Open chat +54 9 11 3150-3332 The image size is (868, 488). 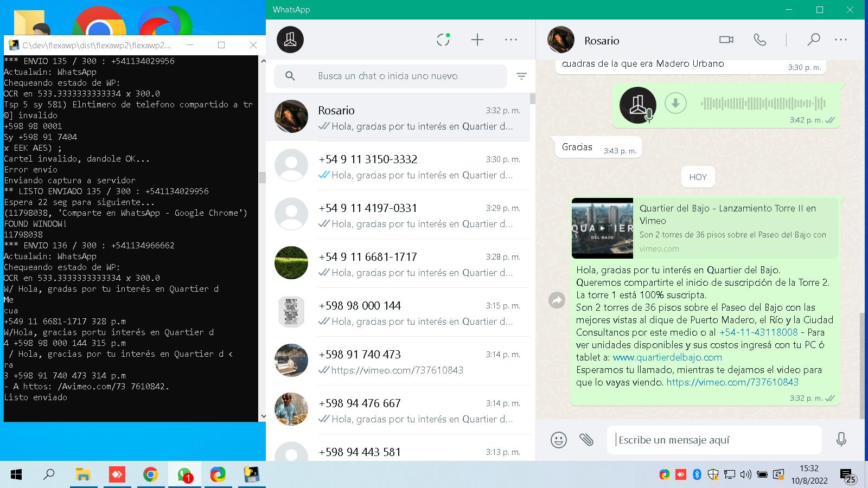tap(398, 166)
